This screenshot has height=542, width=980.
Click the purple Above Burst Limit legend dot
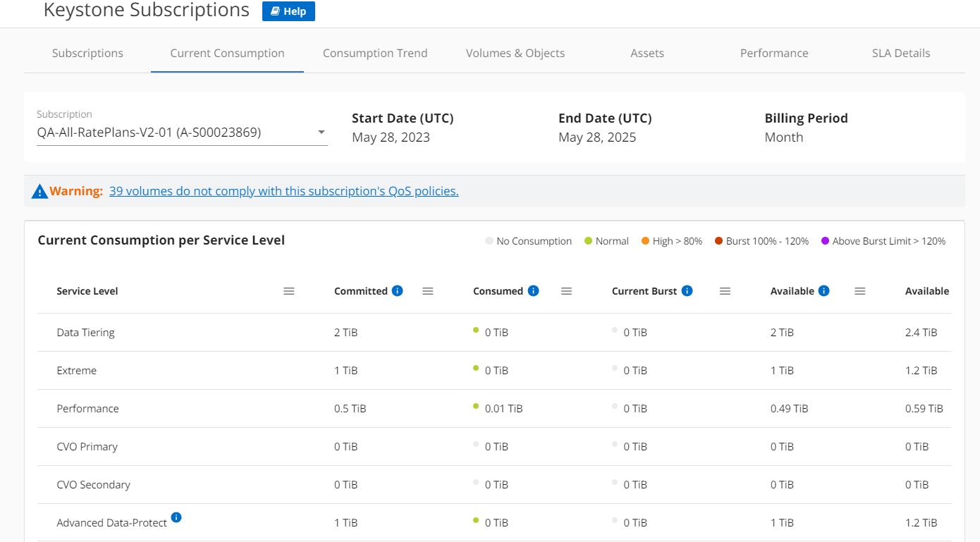(x=825, y=241)
